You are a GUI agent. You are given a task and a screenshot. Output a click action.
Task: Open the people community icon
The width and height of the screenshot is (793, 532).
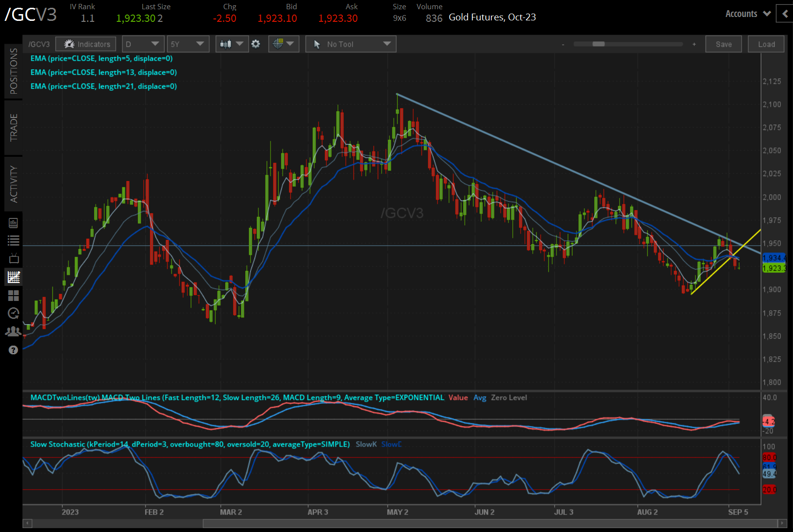(14, 332)
